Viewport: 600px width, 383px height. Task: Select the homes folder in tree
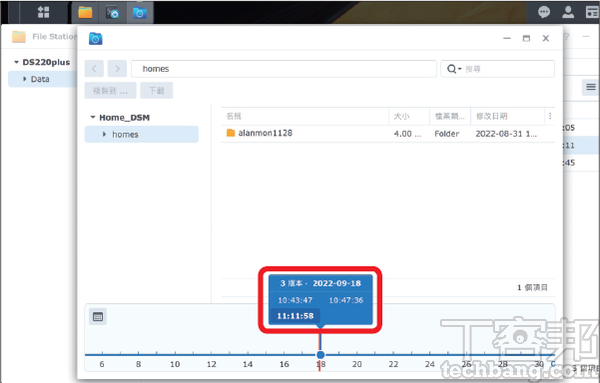tap(142, 134)
